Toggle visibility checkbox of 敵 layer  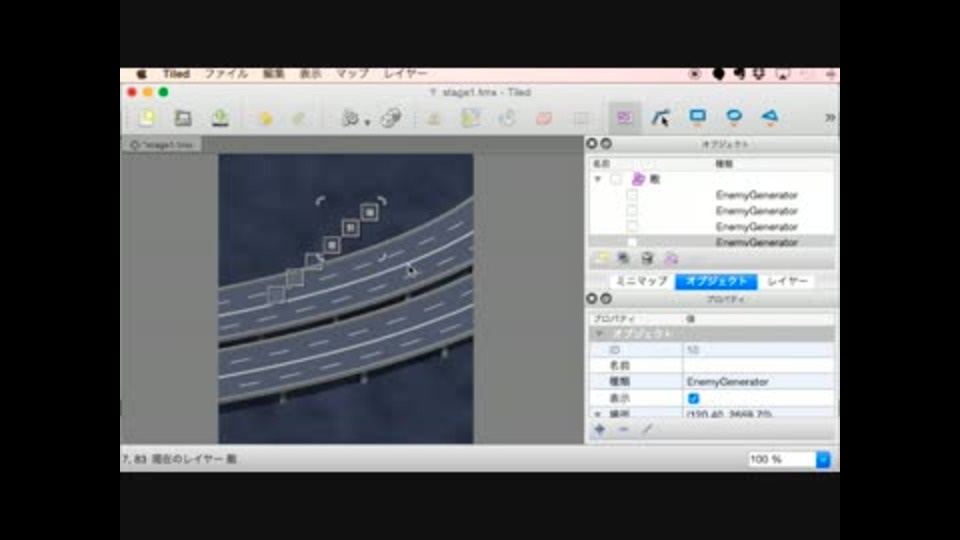point(616,179)
